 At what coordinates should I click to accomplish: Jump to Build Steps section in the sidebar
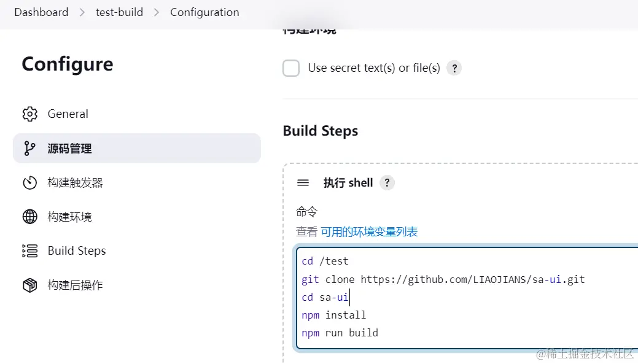tap(137, 251)
